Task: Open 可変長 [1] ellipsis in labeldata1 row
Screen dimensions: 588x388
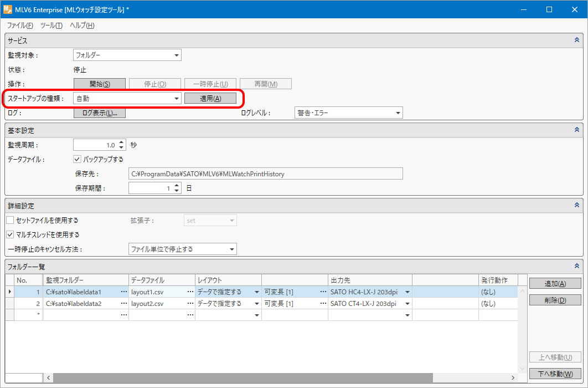Action: coord(323,292)
